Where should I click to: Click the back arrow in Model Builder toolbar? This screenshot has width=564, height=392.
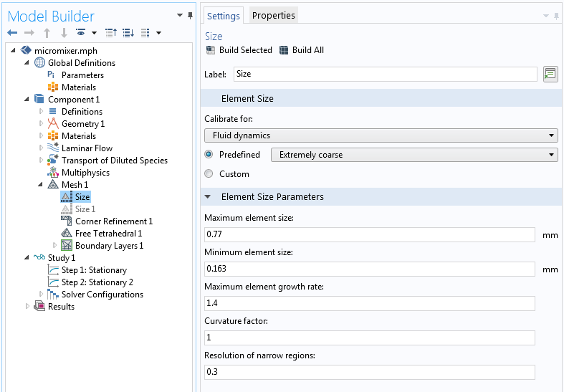tap(12, 33)
